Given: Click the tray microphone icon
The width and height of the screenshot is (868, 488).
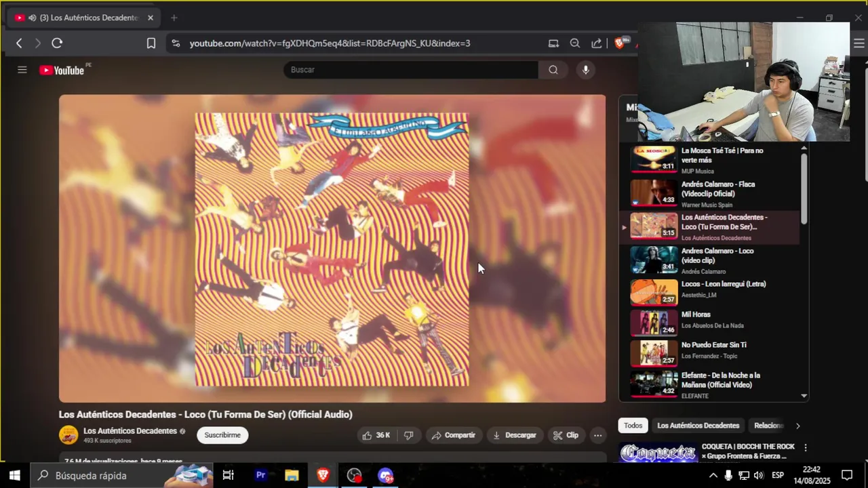Looking at the screenshot, I should point(728,475).
